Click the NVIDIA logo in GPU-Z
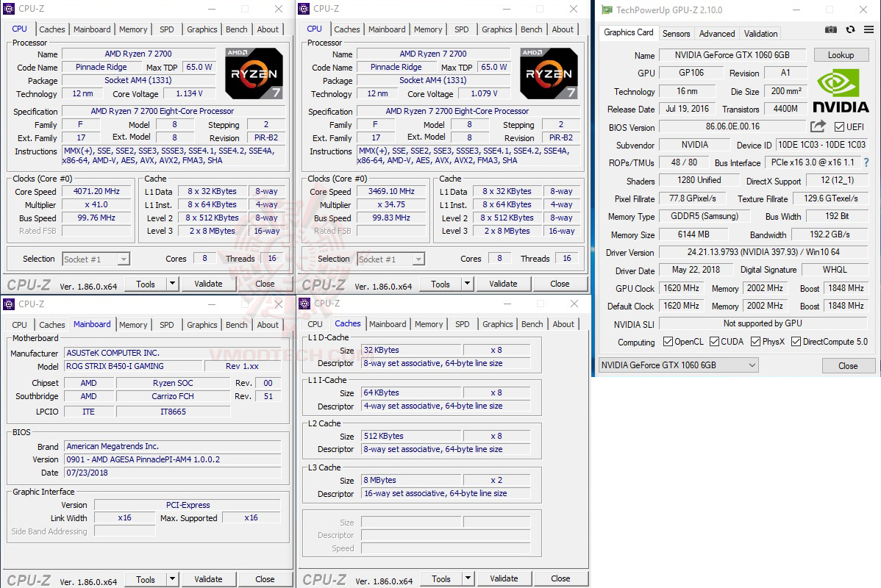This screenshot has width=881, height=588. pyautogui.click(x=841, y=90)
